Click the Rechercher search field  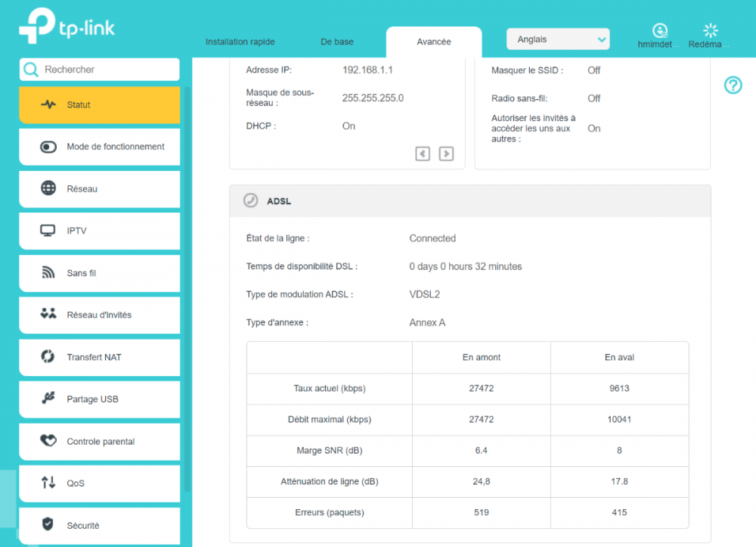click(106, 70)
